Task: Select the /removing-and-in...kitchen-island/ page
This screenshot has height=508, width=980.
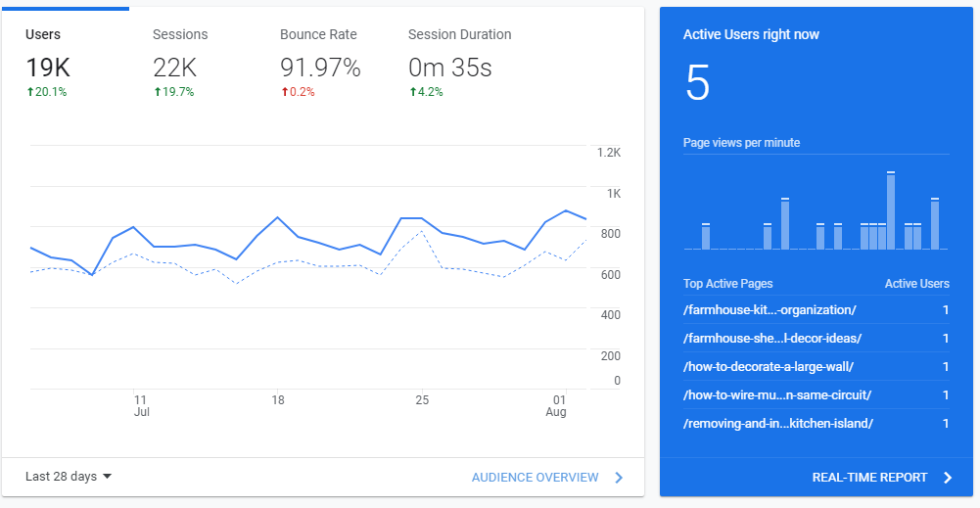Action: point(778,424)
